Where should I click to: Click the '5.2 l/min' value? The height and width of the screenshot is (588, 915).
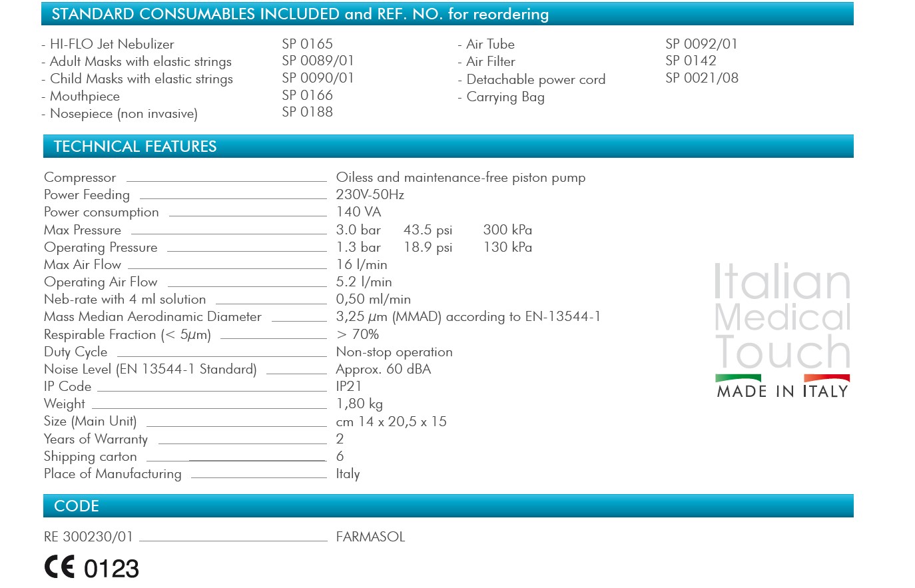(364, 282)
